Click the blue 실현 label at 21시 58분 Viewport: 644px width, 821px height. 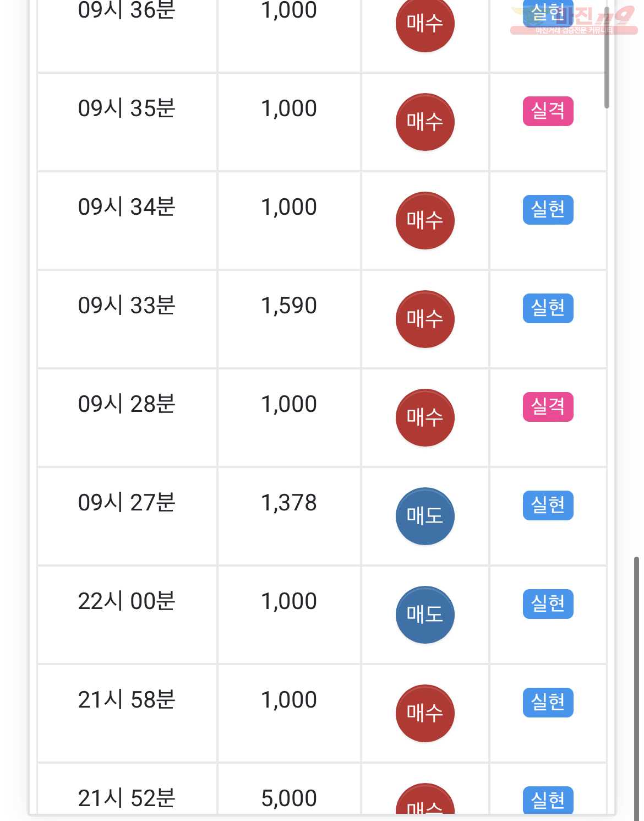tap(548, 703)
